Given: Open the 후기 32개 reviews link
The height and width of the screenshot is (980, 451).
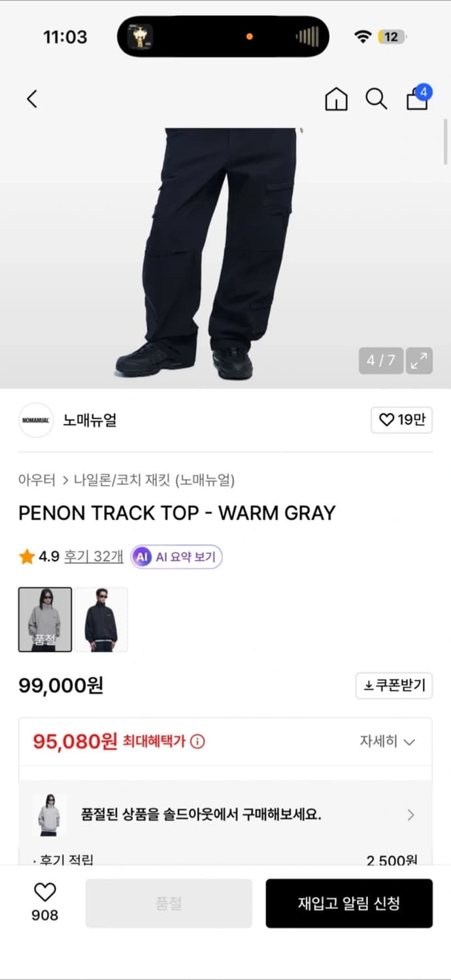Looking at the screenshot, I should [92, 556].
